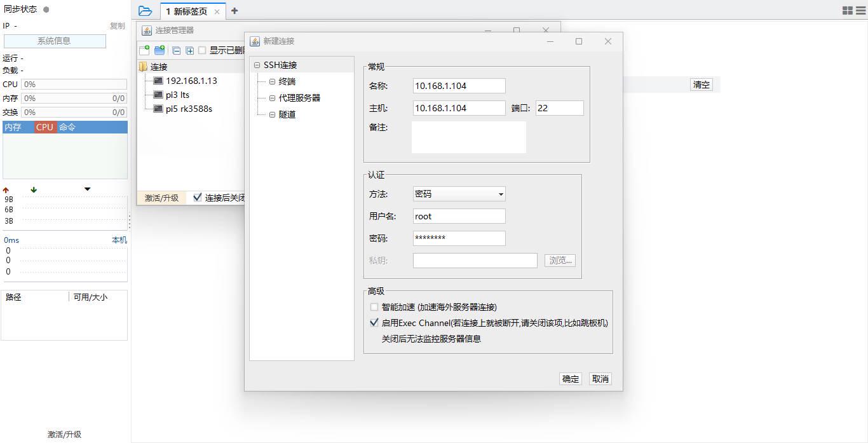Click 激活/升级 at the sidebar bottom

[x=64, y=435]
